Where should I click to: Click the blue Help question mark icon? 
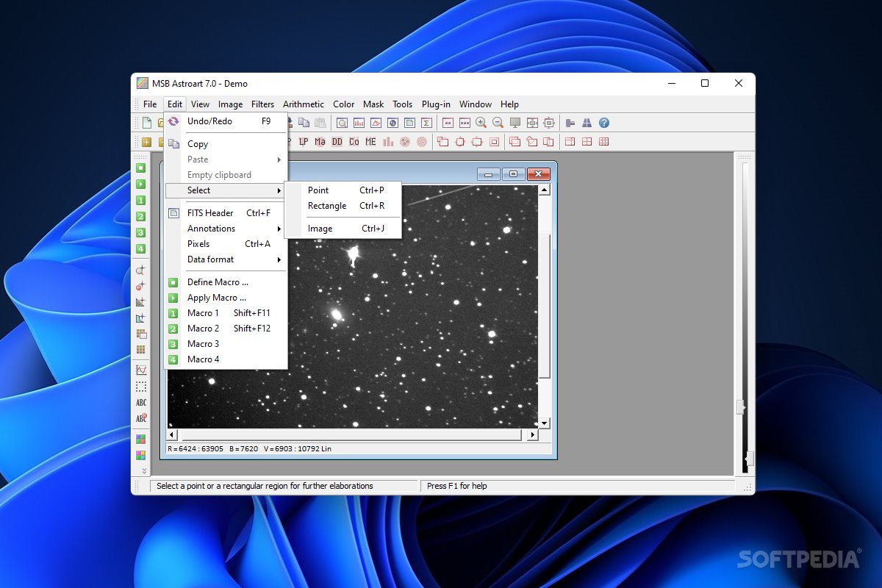coord(604,123)
